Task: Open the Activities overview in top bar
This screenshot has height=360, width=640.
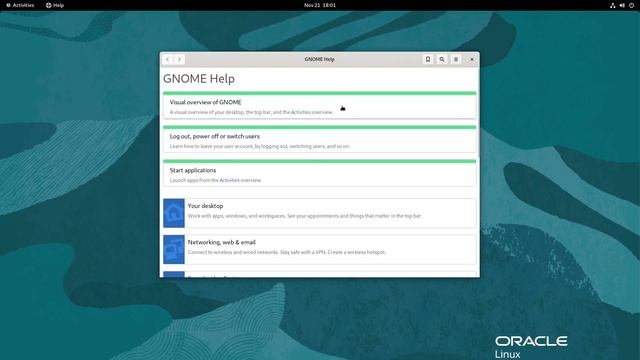Action: 20,5
